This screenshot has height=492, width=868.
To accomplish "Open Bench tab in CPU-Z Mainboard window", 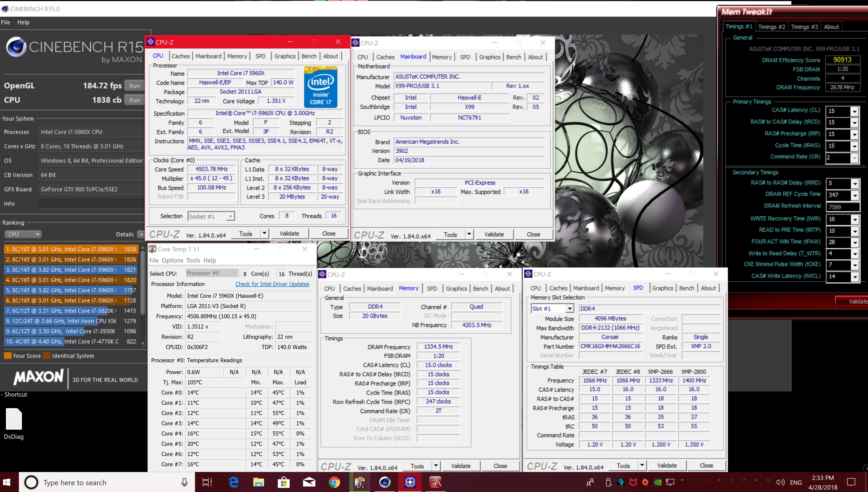I will (x=514, y=57).
